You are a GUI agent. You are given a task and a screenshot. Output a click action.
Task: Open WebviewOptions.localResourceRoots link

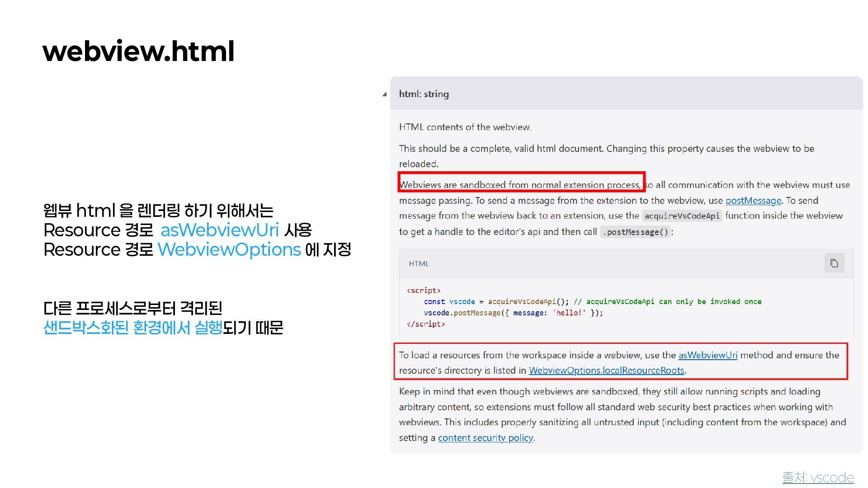tap(606, 371)
